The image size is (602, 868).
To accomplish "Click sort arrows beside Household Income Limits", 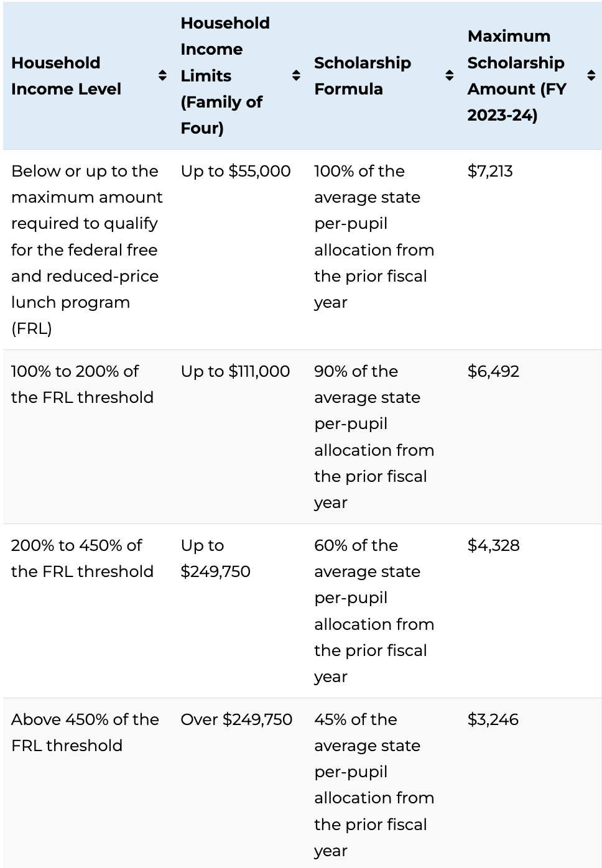I will click(x=296, y=76).
